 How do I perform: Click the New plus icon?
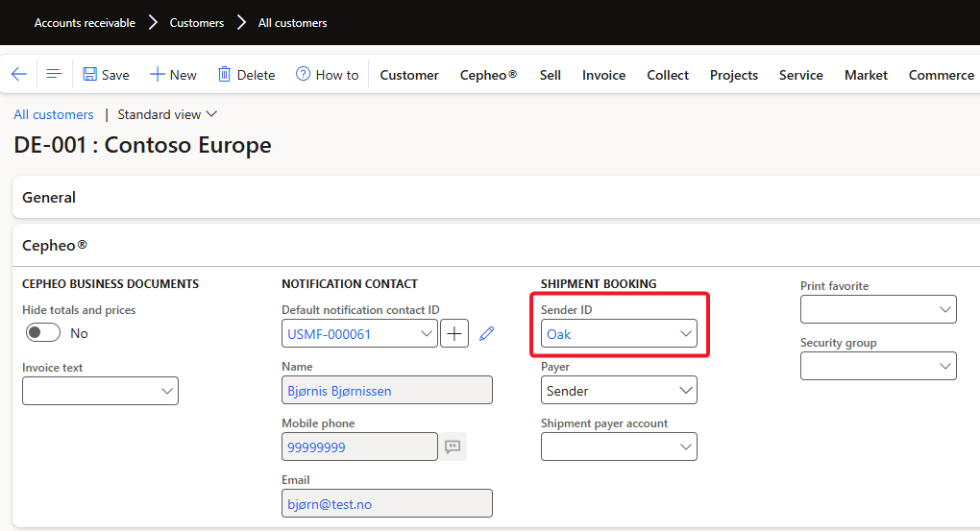tap(158, 75)
